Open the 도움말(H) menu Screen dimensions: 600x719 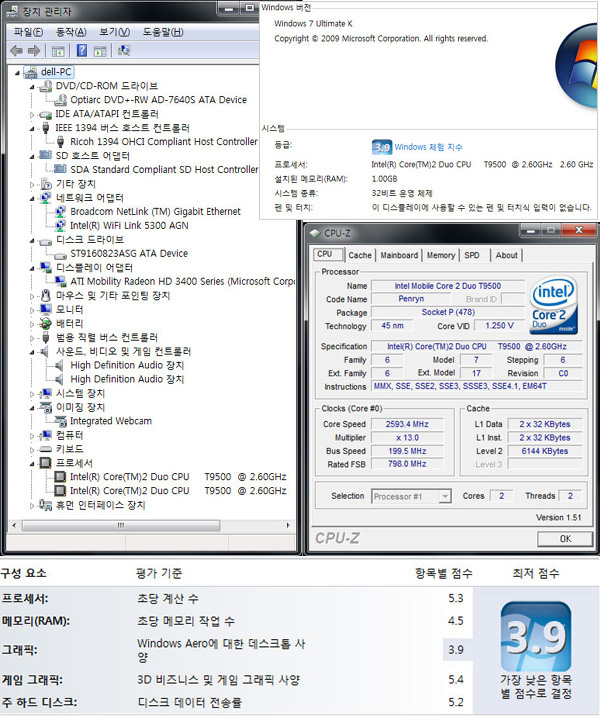pos(163,32)
